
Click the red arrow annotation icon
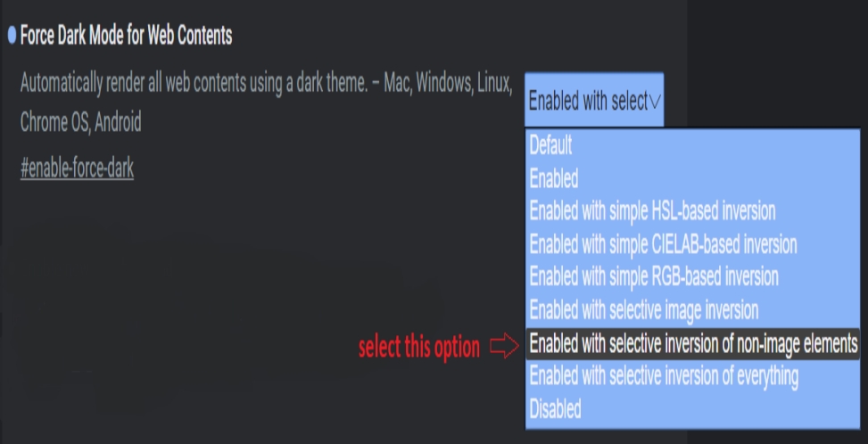tap(504, 347)
